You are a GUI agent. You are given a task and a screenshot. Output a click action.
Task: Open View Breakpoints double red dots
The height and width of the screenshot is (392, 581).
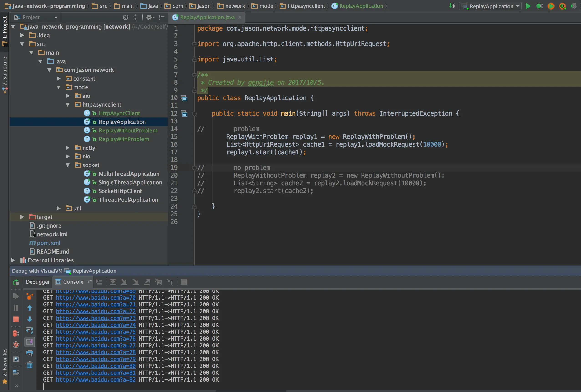[16, 333]
